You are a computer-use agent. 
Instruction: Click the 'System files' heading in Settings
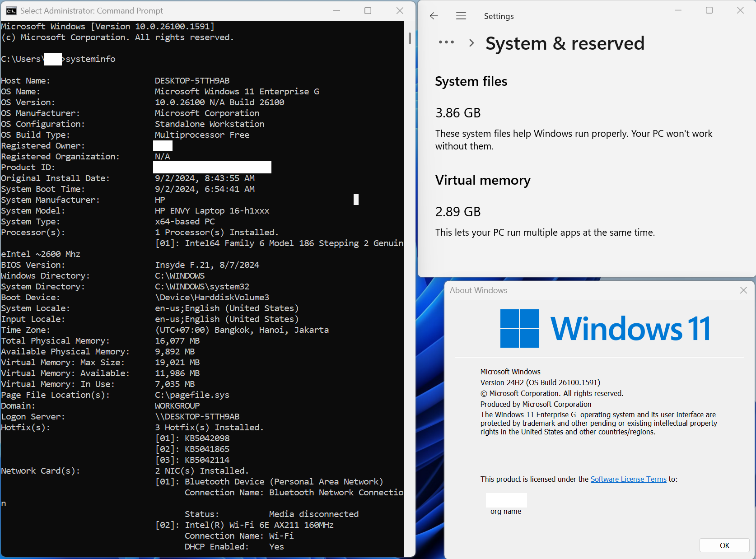471,81
